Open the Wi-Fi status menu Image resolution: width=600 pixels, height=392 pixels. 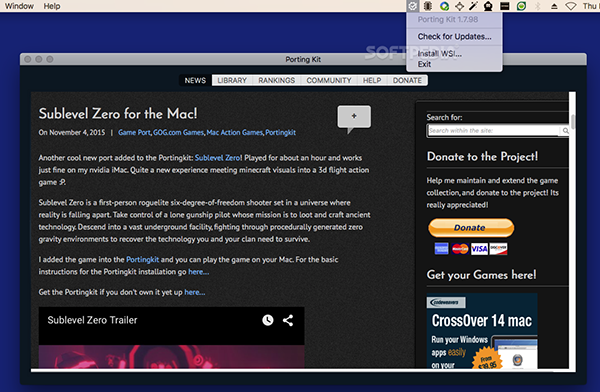click(x=571, y=6)
